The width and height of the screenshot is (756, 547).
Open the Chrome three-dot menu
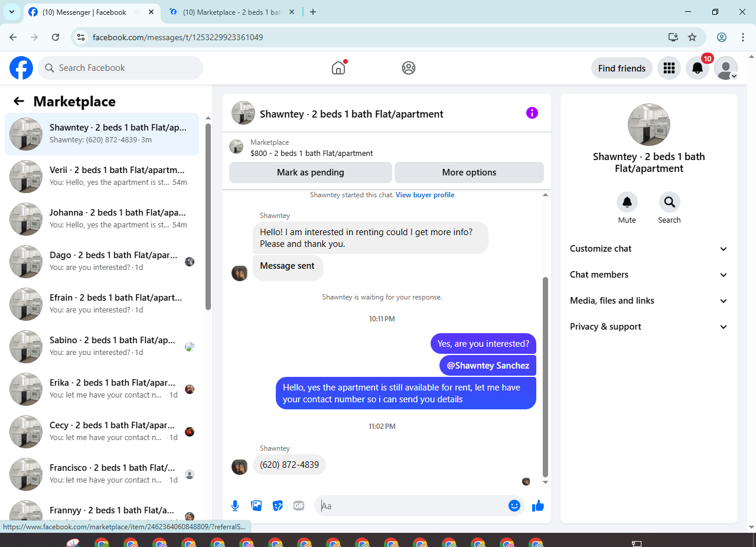click(743, 37)
